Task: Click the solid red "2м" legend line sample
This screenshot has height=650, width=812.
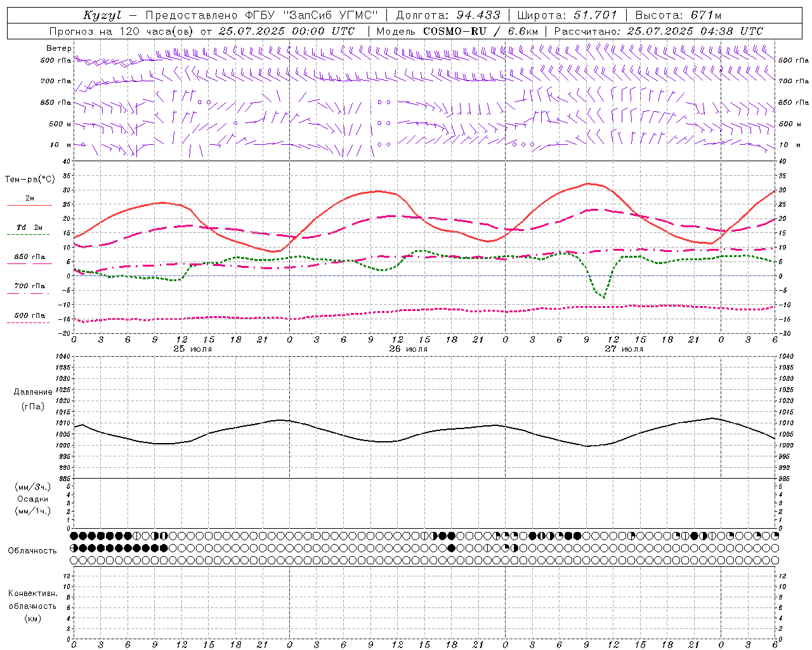Action: [29, 205]
